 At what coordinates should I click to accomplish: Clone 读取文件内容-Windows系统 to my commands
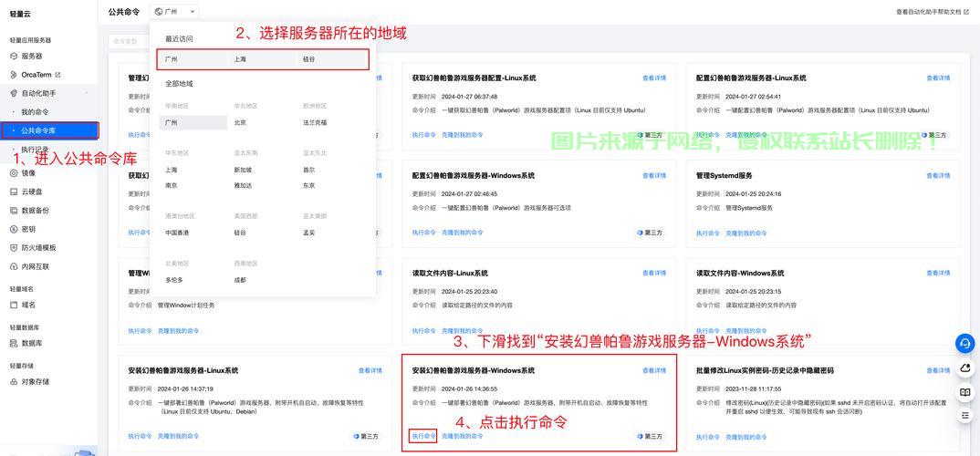click(746, 330)
